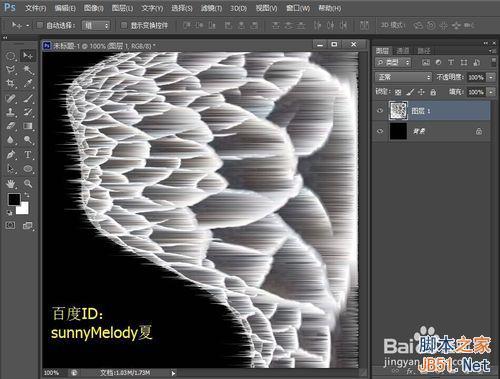Select the Elliptical Marquee tool
This screenshot has width=500, height=379.
tap(11, 56)
